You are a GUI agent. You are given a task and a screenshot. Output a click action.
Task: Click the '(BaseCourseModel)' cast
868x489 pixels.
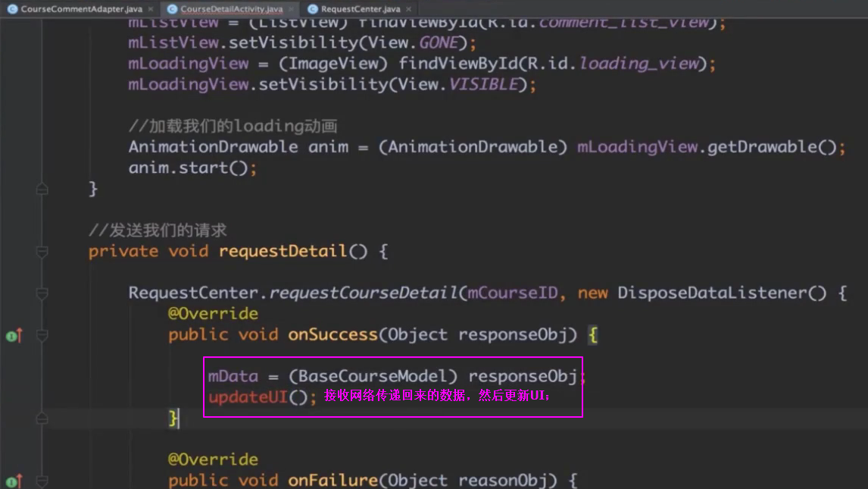[373, 377]
